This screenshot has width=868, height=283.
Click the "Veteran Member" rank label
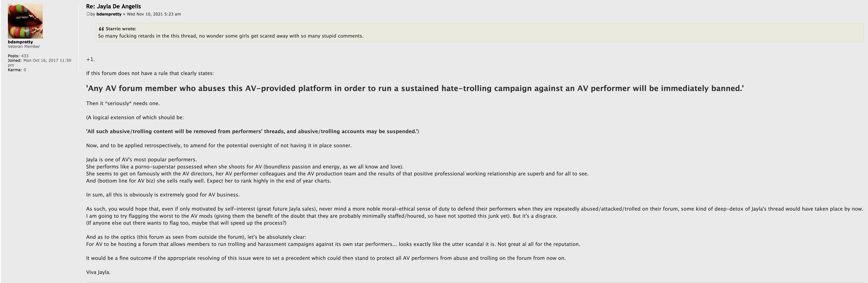(x=24, y=46)
